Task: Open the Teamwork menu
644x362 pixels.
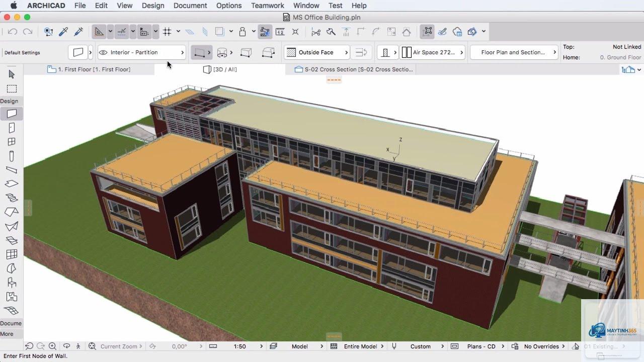Action: click(x=268, y=6)
